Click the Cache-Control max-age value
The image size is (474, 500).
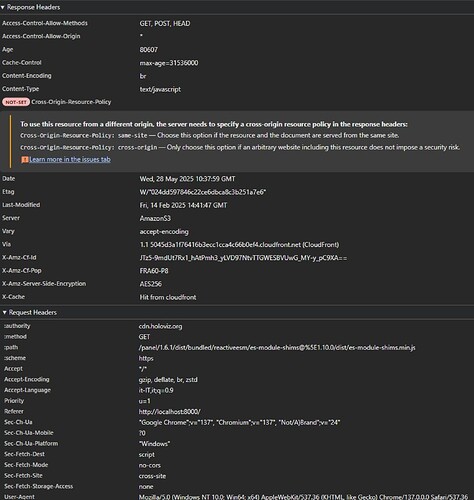click(169, 63)
